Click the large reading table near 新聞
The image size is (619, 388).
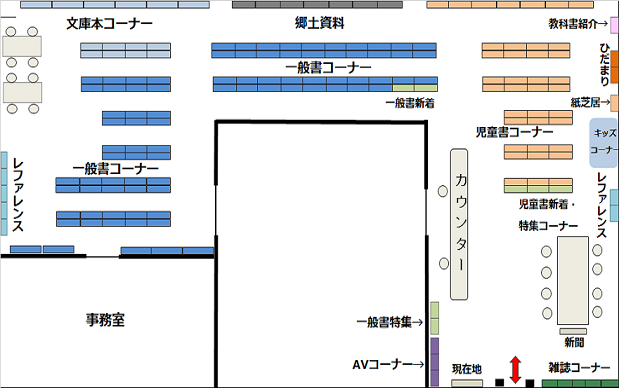573,280
